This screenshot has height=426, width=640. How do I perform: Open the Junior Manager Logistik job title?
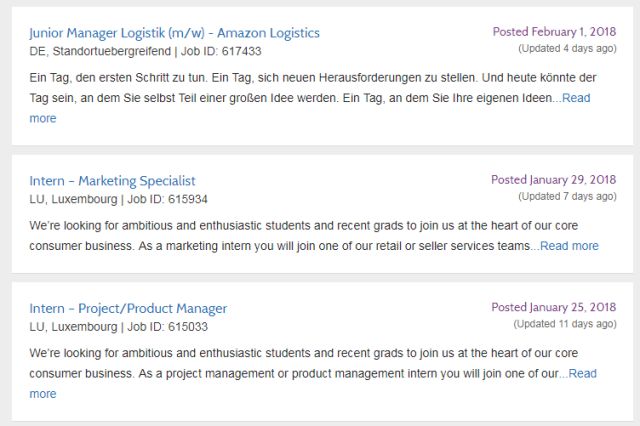[174, 33]
